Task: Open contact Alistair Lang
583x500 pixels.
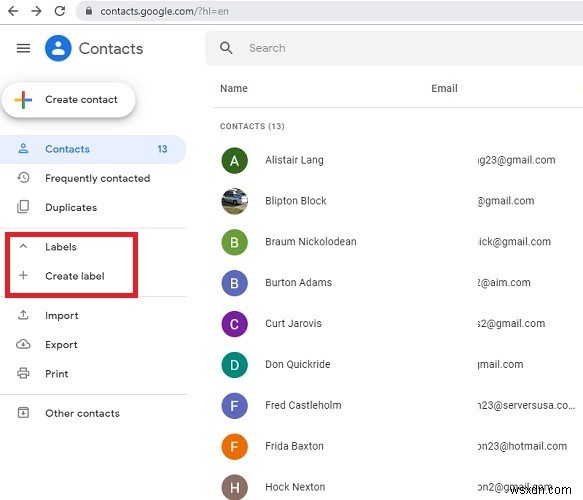Action: point(294,160)
